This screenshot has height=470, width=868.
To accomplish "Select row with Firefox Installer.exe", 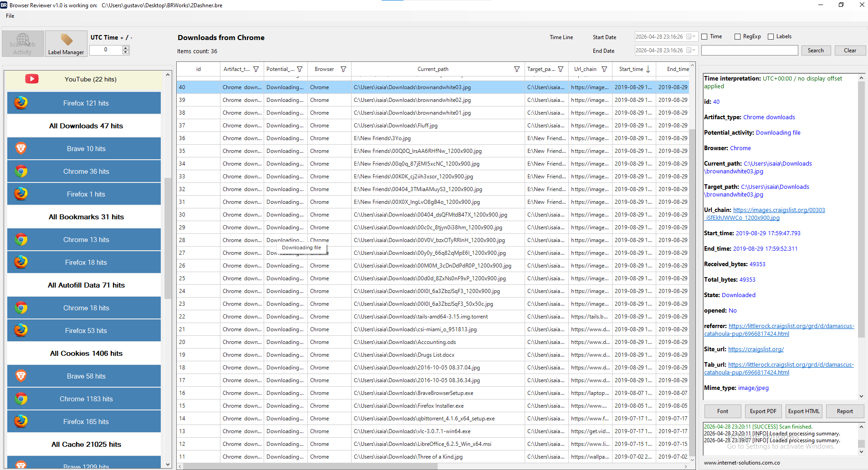I will coord(432,406).
